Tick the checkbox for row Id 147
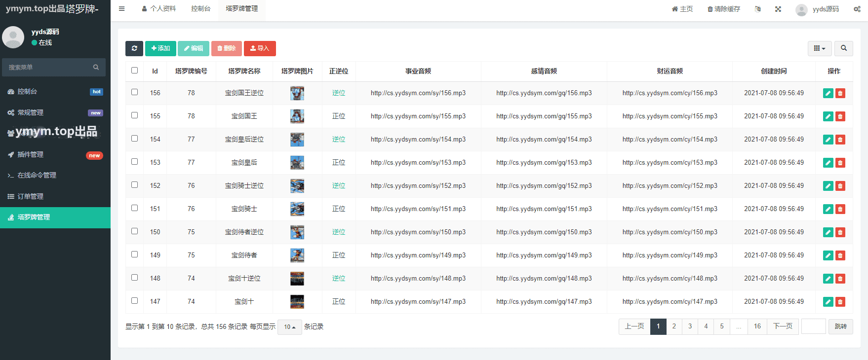 click(x=134, y=301)
